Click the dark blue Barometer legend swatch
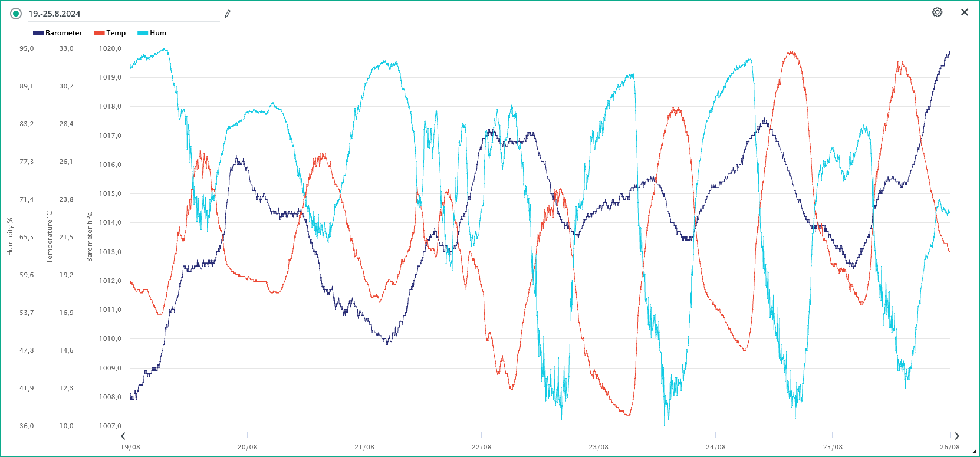 38,33
